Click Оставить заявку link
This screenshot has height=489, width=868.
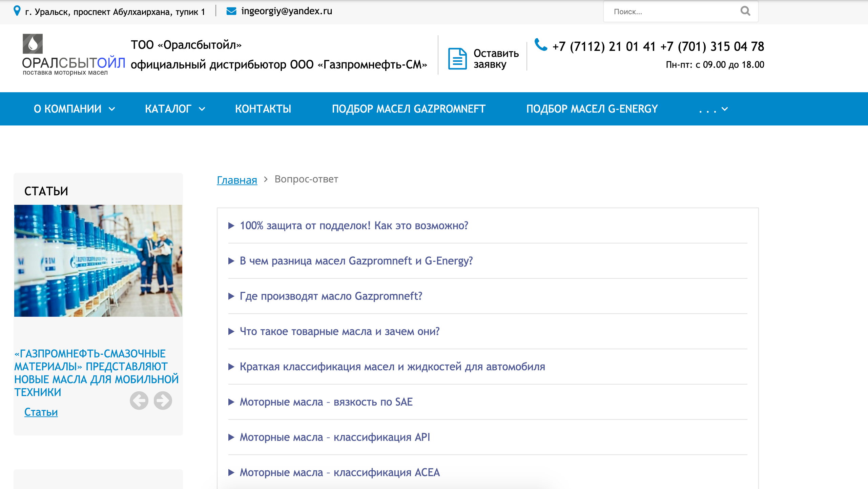point(496,59)
